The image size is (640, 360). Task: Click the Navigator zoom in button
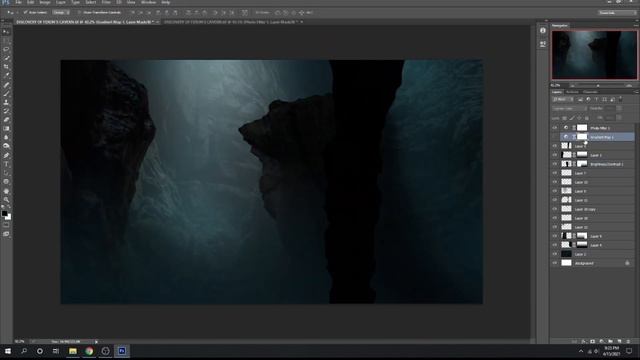click(x=629, y=85)
